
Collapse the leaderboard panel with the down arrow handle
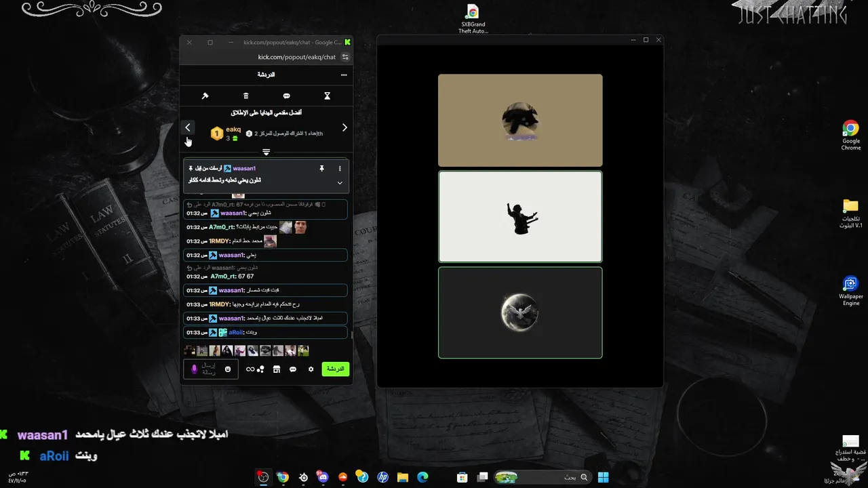266,152
